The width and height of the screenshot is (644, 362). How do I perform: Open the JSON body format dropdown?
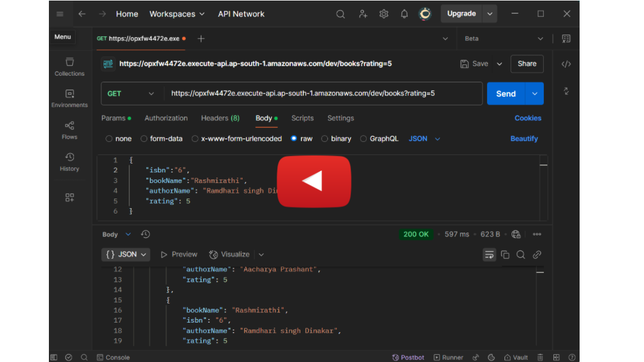[x=425, y=139]
